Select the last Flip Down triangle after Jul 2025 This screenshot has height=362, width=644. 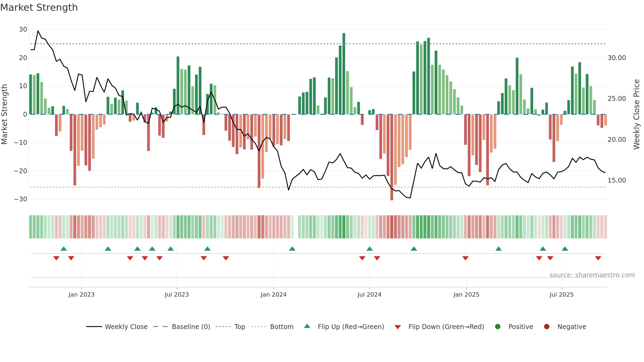point(598,258)
